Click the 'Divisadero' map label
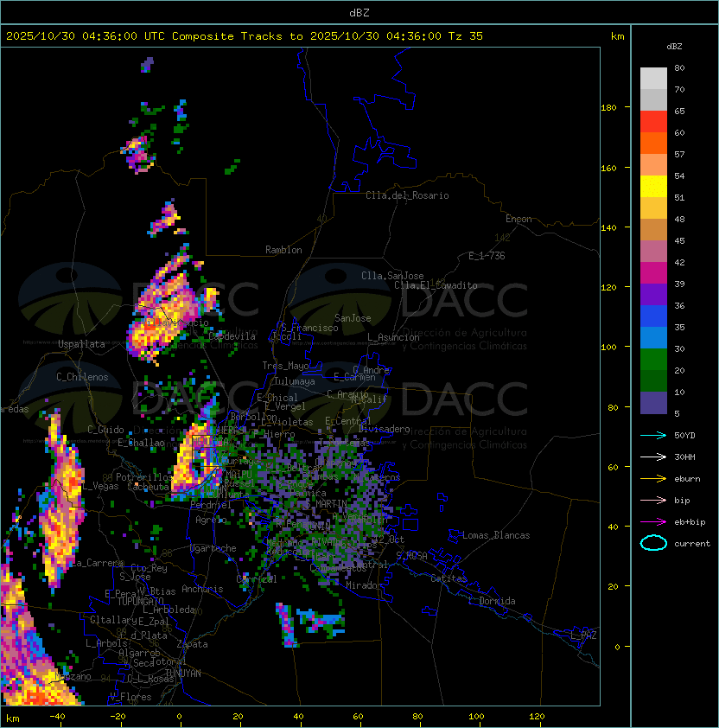The image size is (719, 728). (384, 429)
